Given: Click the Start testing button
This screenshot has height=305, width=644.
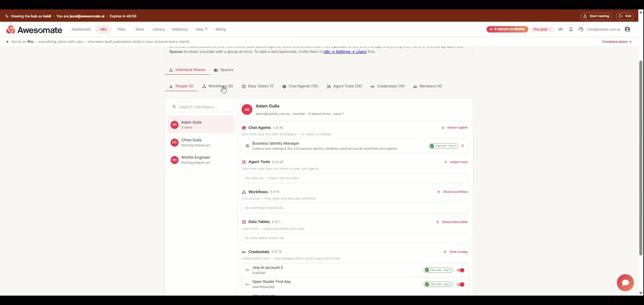Looking at the screenshot, I should coord(596,16).
